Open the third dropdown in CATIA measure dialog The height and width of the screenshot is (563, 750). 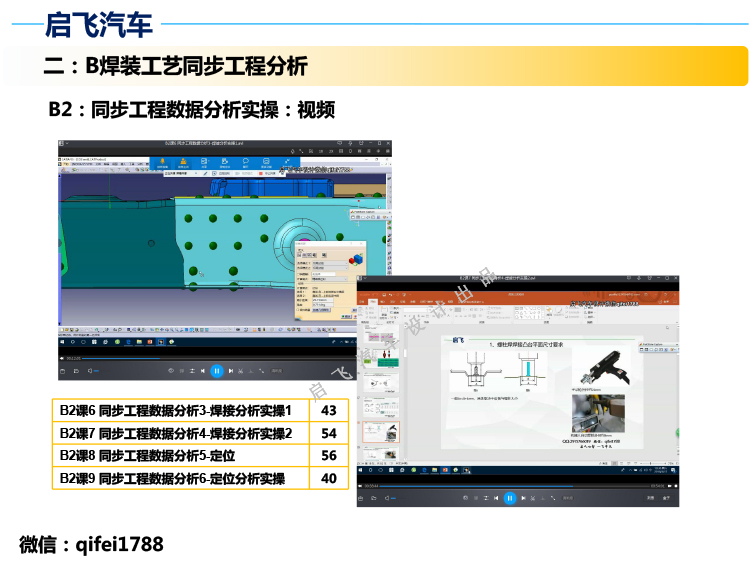329,279
